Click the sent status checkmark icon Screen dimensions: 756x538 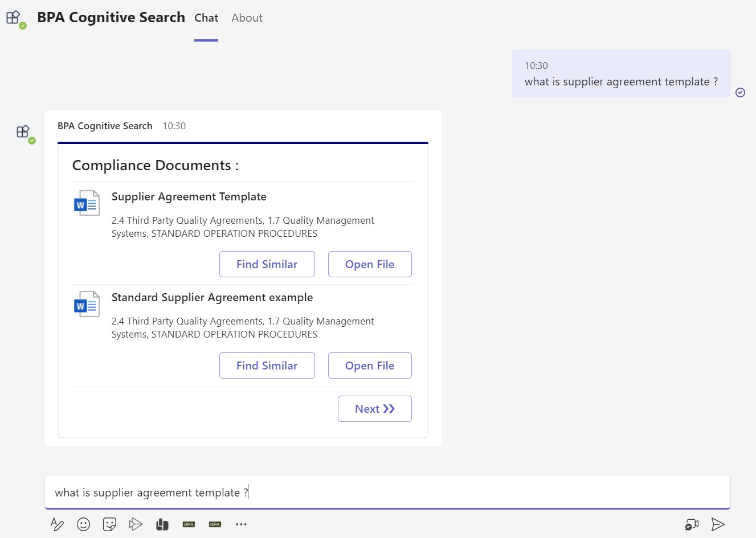click(741, 92)
